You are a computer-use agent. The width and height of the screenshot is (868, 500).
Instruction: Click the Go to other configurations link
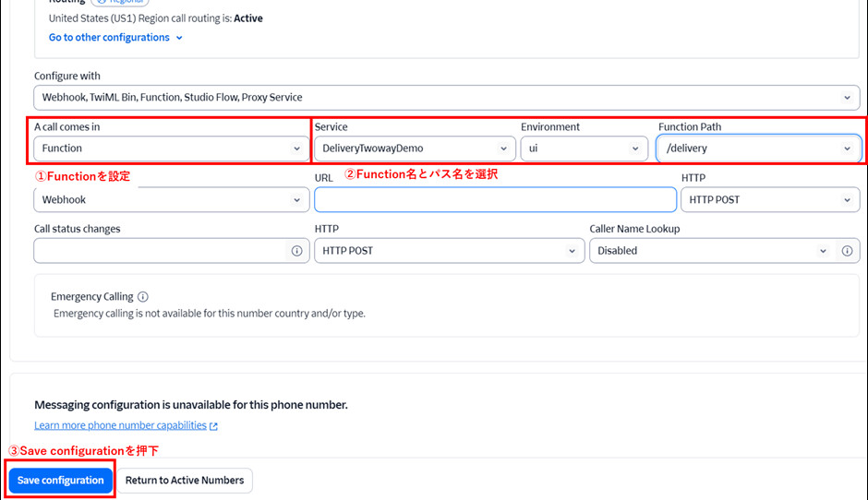point(109,38)
